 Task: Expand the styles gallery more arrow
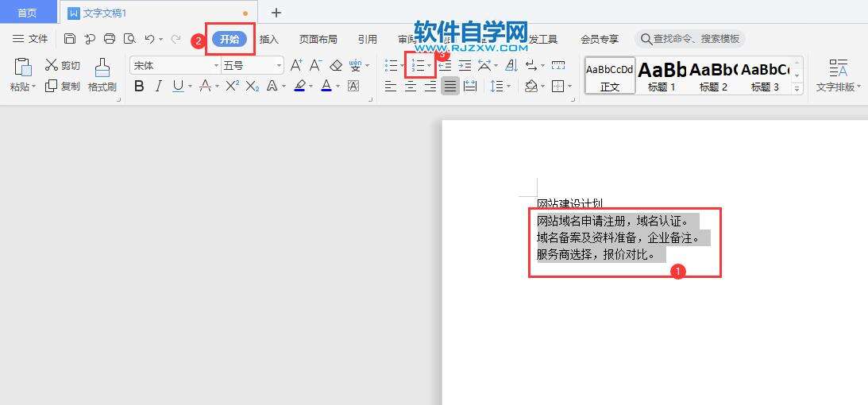click(797, 87)
